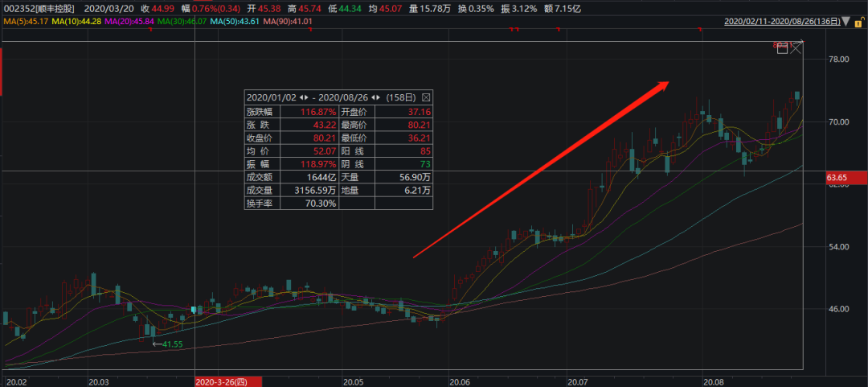Click the red 63.65 price tag
This screenshot has width=868, height=387.
(x=845, y=178)
